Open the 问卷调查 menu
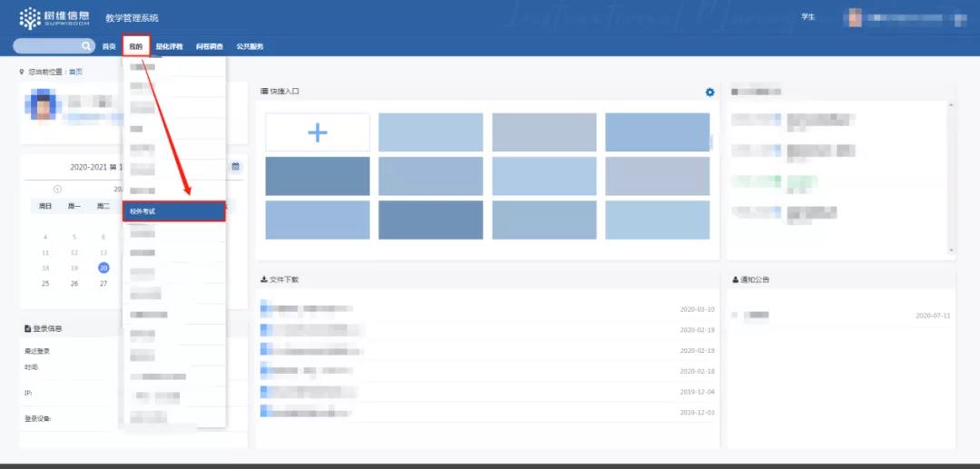The width and height of the screenshot is (980, 469). point(210,46)
